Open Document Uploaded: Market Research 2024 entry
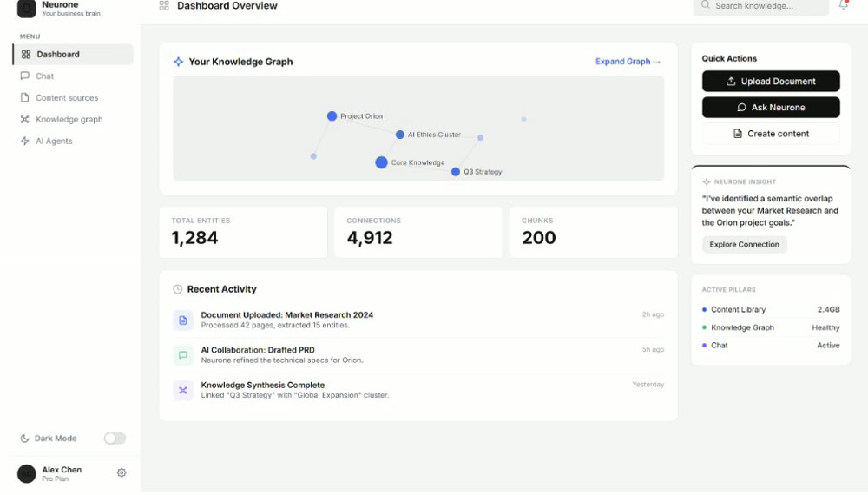 pyautogui.click(x=418, y=320)
